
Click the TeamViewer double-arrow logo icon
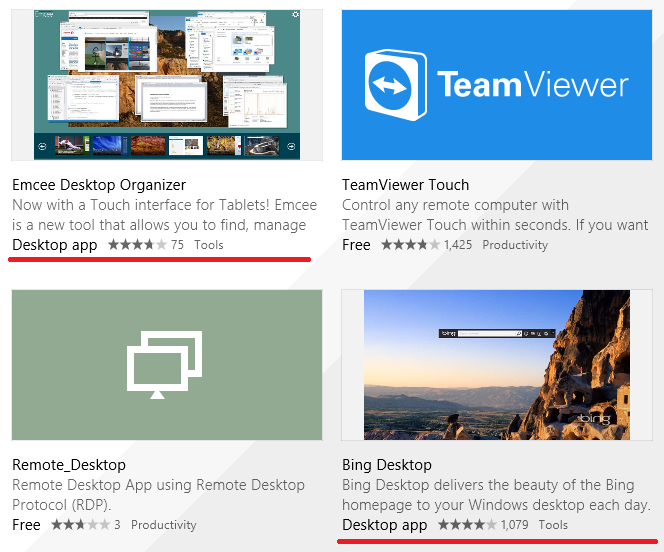pyautogui.click(x=396, y=85)
